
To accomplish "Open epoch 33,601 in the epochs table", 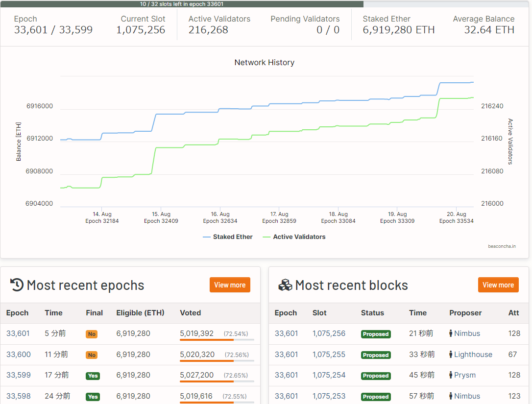I will (x=18, y=333).
